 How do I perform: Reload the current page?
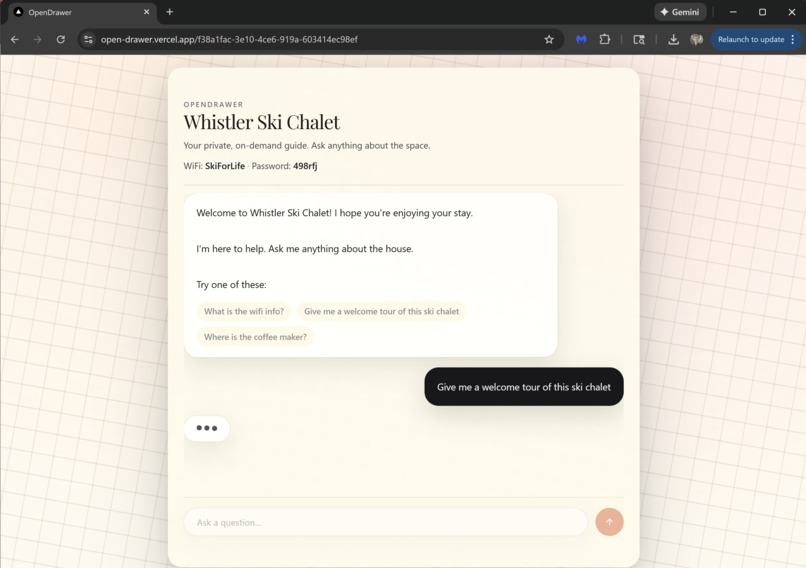pyautogui.click(x=61, y=40)
